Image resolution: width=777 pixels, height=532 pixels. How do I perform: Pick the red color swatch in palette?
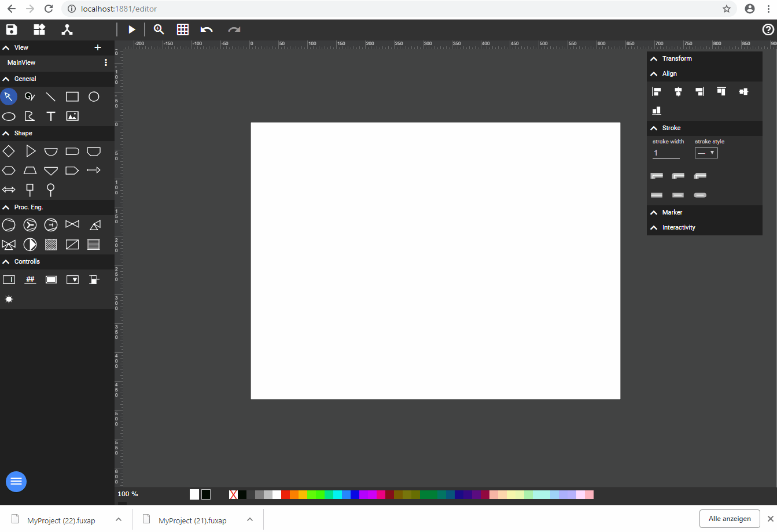pos(285,494)
